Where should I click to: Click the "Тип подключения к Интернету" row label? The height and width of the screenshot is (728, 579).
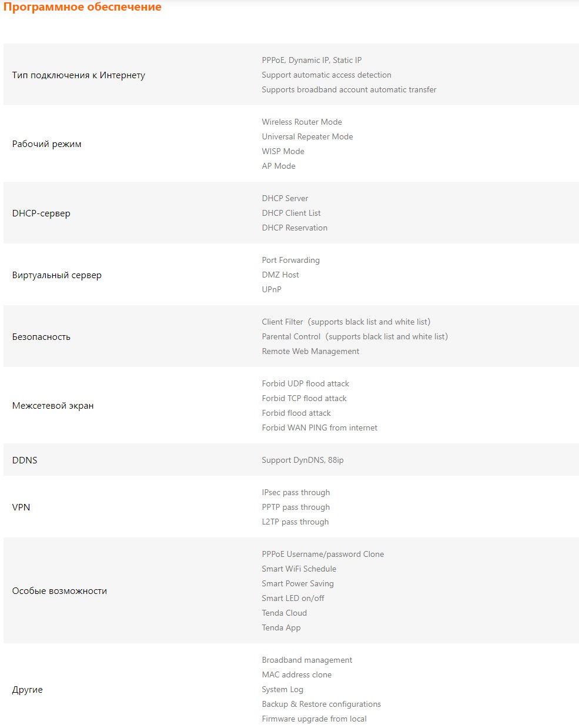click(78, 75)
